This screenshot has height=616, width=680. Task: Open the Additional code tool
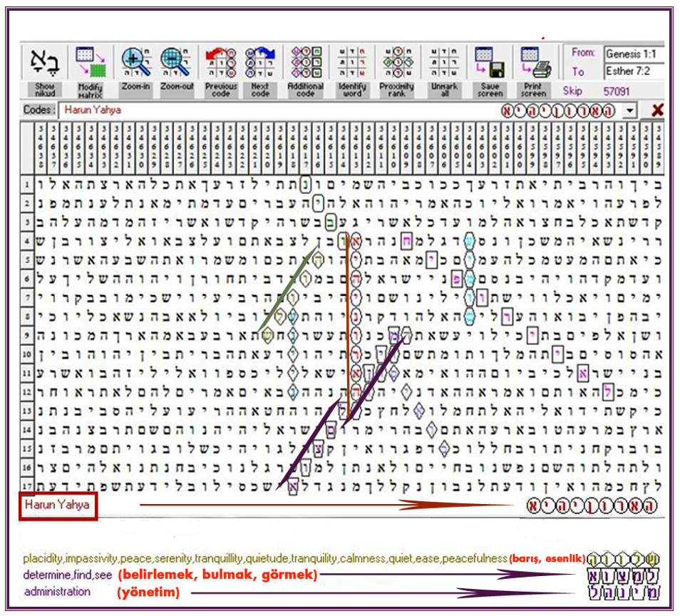[x=306, y=62]
